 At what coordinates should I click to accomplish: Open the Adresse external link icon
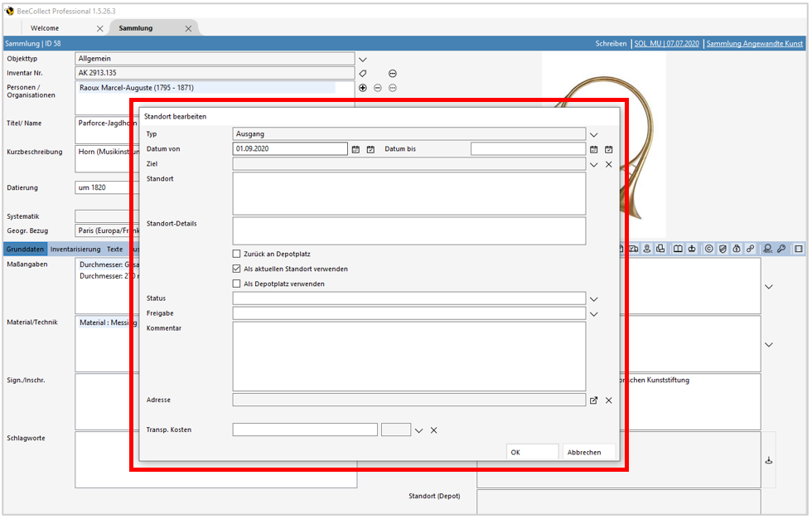click(593, 400)
